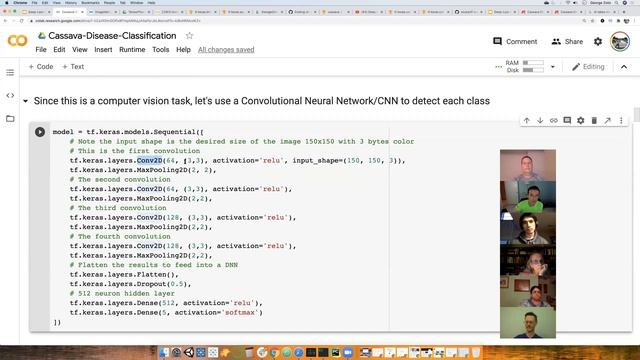Screen dimensions: 640x360
Task: Delete the selected code cell
Action: tap(594, 120)
